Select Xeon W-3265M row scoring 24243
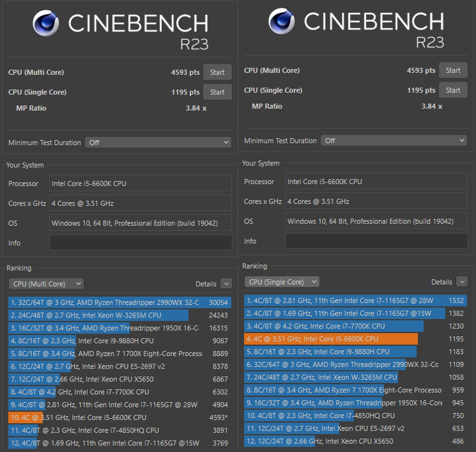This screenshot has width=476, height=452. pyautogui.click(x=119, y=315)
